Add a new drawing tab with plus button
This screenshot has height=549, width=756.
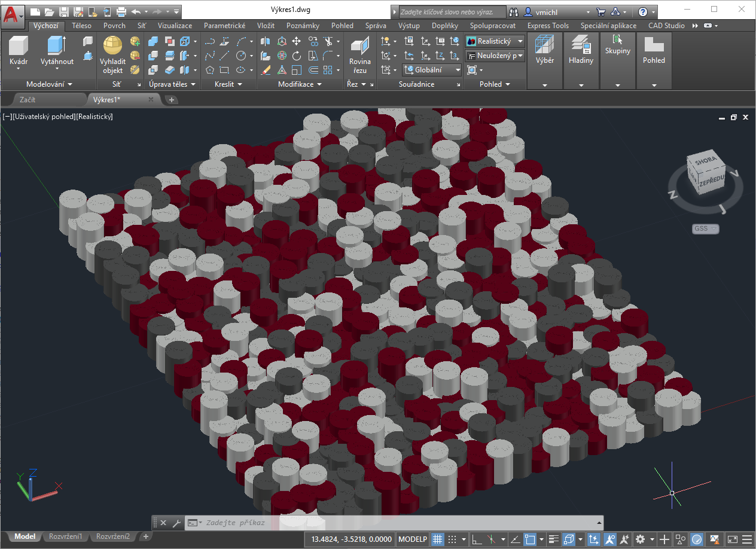pos(172,100)
